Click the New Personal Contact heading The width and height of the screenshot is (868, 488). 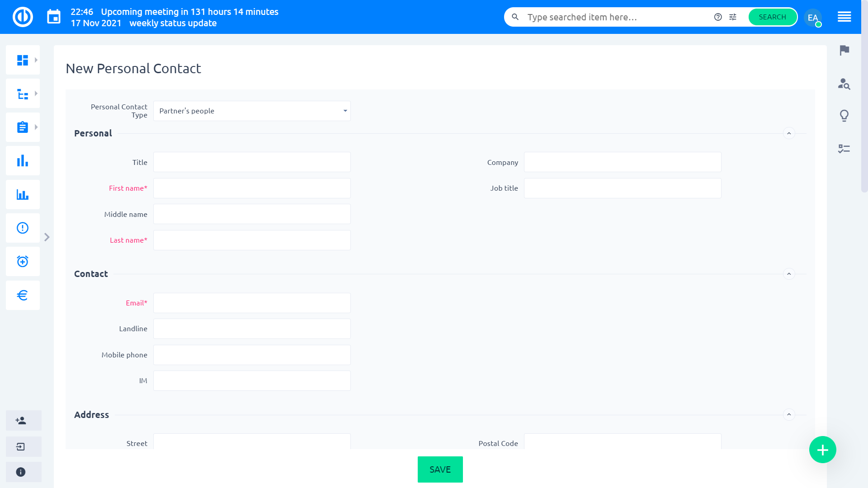click(133, 68)
